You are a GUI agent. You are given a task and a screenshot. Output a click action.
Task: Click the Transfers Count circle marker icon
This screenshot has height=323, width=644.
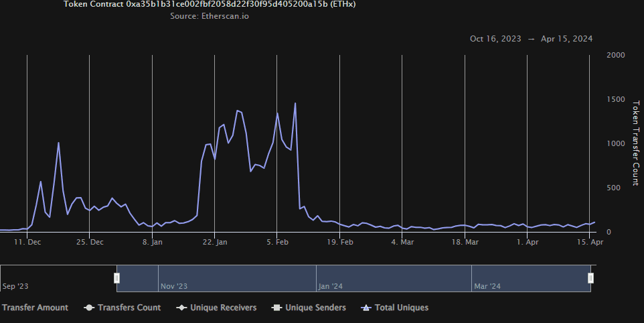[88, 308]
